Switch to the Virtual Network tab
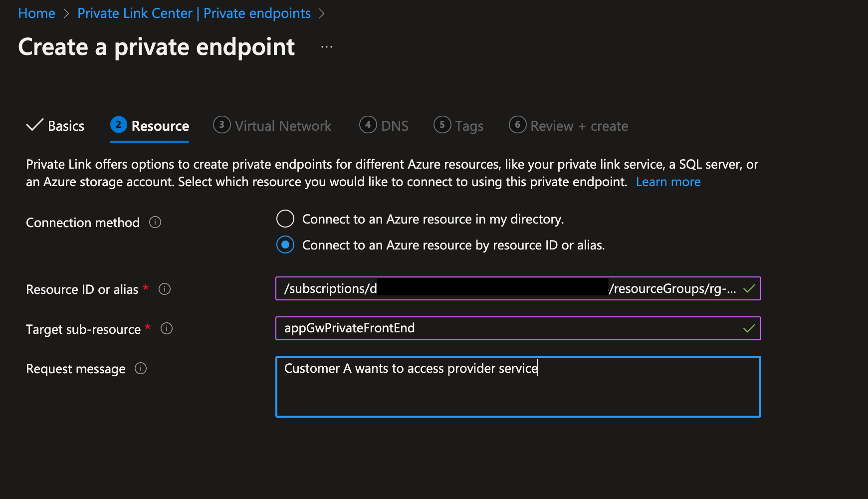868x499 pixels. [x=282, y=126]
